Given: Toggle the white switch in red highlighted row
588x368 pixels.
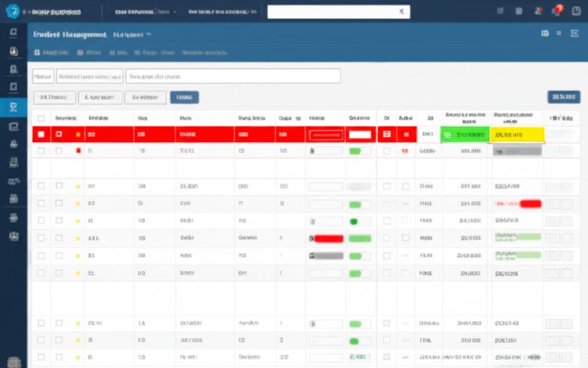Looking at the screenshot, I should pyautogui.click(x=359, y=135).
